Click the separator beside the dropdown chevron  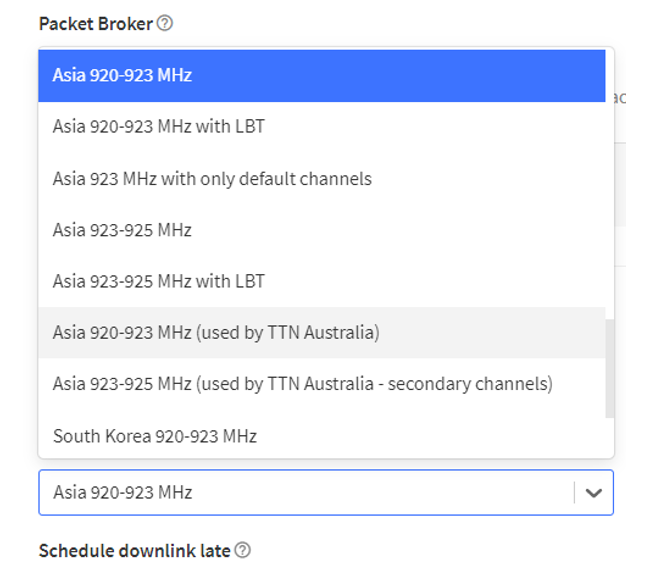(x=574, y=493)
